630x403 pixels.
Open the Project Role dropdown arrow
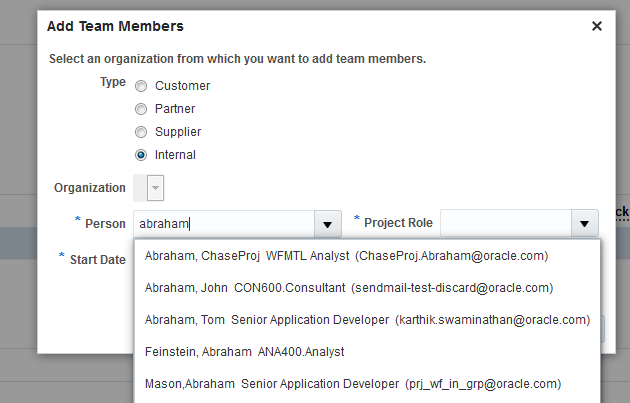583,224
